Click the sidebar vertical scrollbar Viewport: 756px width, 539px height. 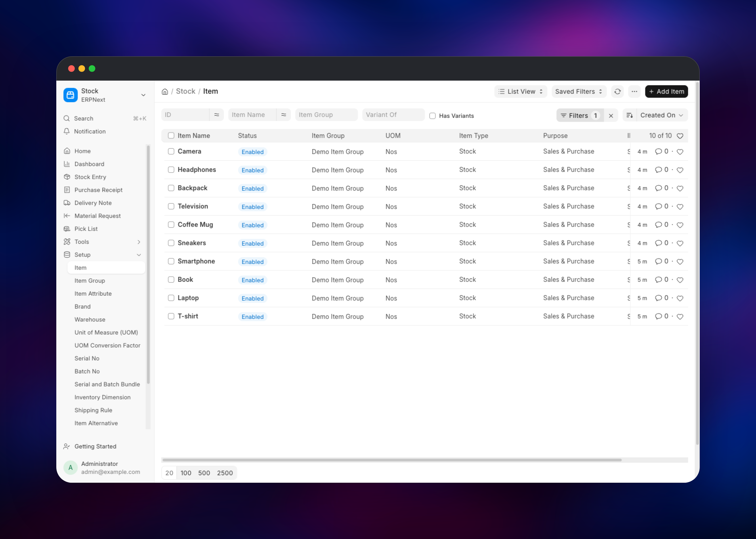coord(148,264)
